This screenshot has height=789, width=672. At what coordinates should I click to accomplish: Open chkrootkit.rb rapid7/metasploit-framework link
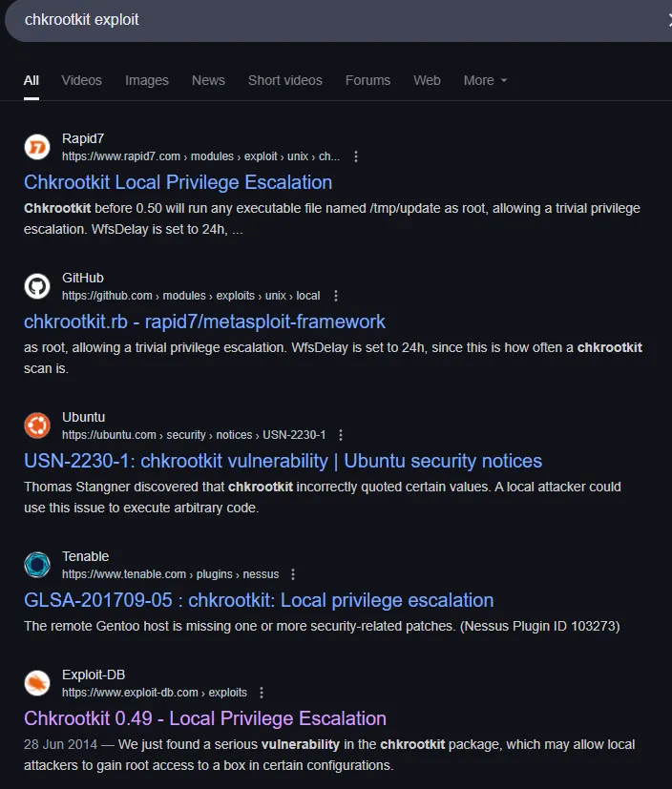[204, 322]
